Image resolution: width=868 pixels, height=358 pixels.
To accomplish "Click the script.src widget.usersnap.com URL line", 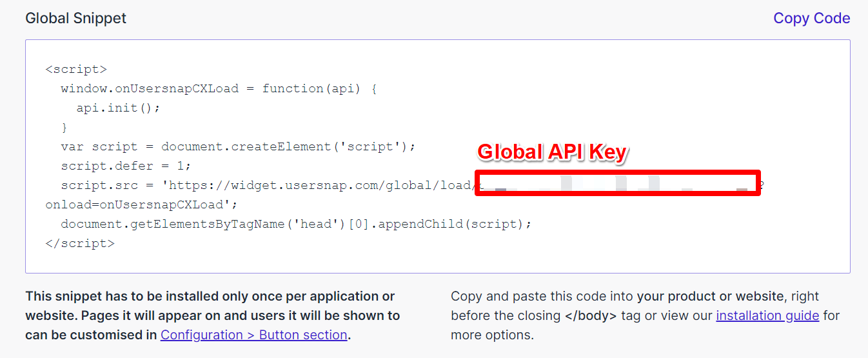I will click(x=413, y=185).
